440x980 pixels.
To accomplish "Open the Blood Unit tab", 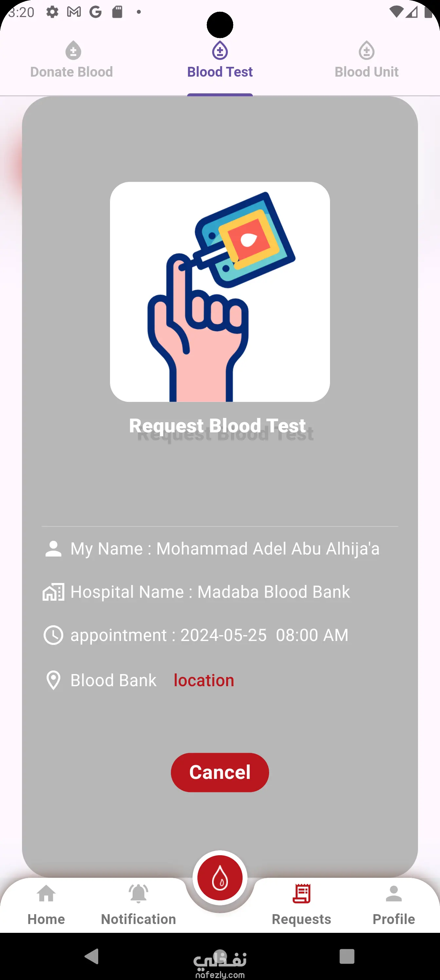I will tap(366, 61).
